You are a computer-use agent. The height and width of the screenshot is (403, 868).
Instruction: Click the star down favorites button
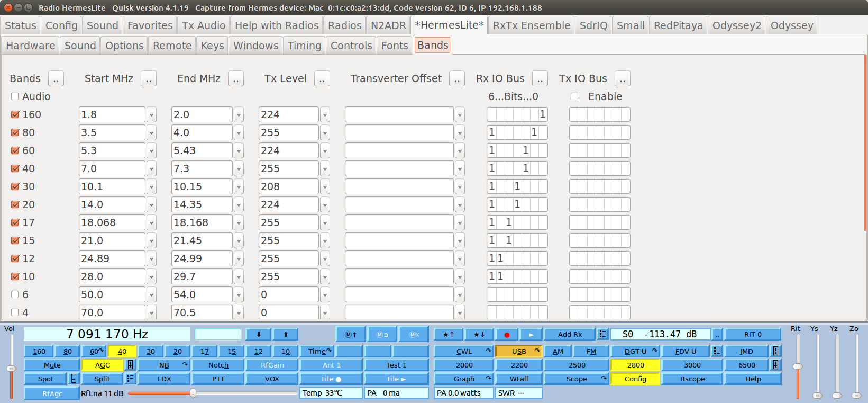[x=479, y=334]
